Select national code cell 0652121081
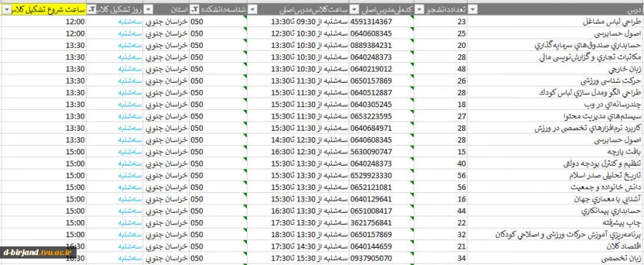 pyautogui.click(x=381, y=187)
